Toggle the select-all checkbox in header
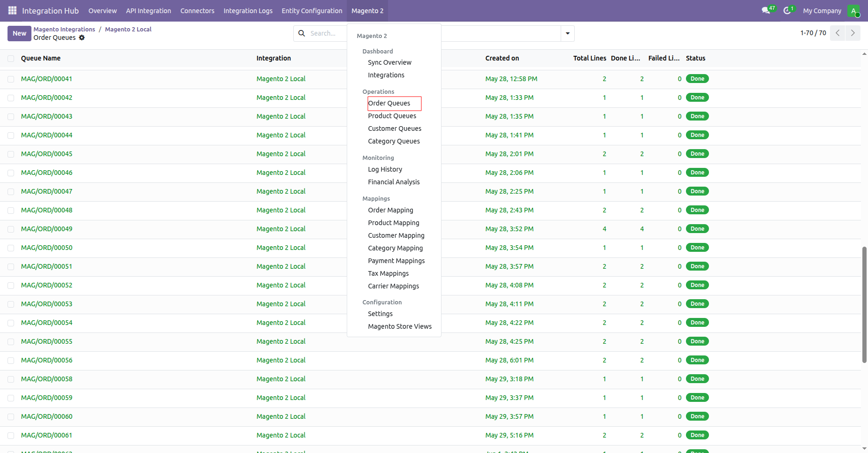868x453 pixels. point(11,59)
